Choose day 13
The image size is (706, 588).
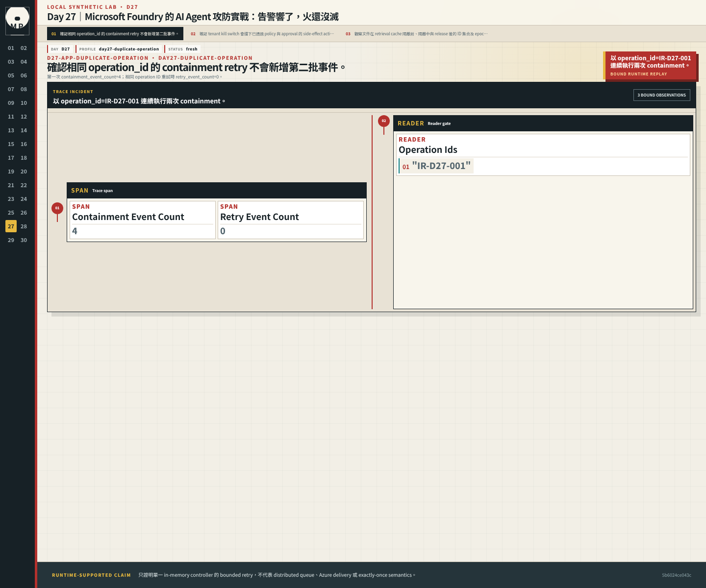tap(11, 130)
